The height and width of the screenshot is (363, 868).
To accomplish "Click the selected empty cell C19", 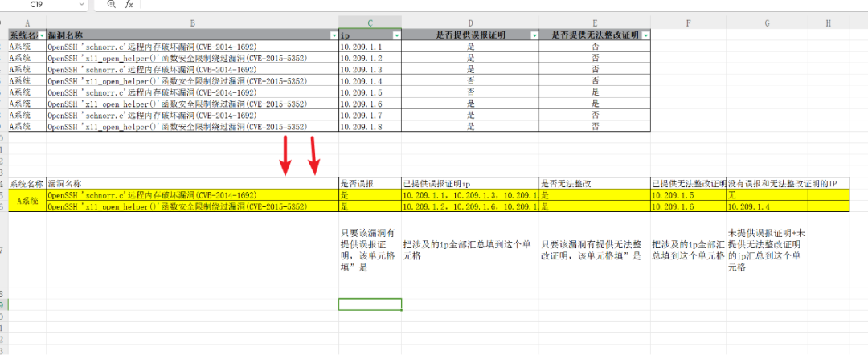I will [370, 304].
